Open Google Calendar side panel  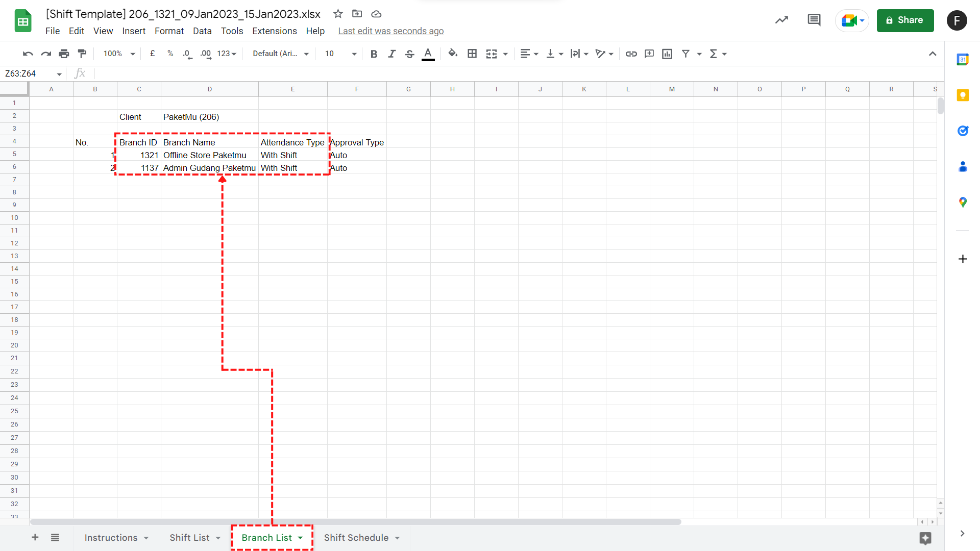pyautogui.click(x=963, y=60)
